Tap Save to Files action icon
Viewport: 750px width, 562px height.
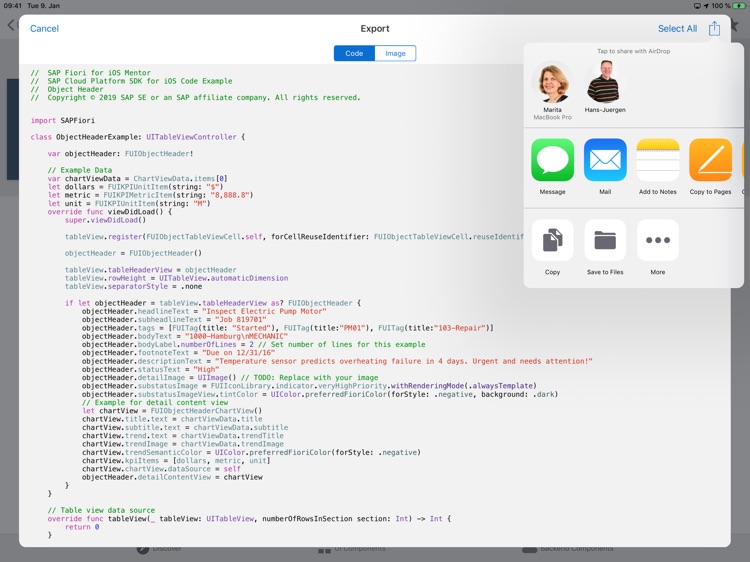(x=605, y=240)
